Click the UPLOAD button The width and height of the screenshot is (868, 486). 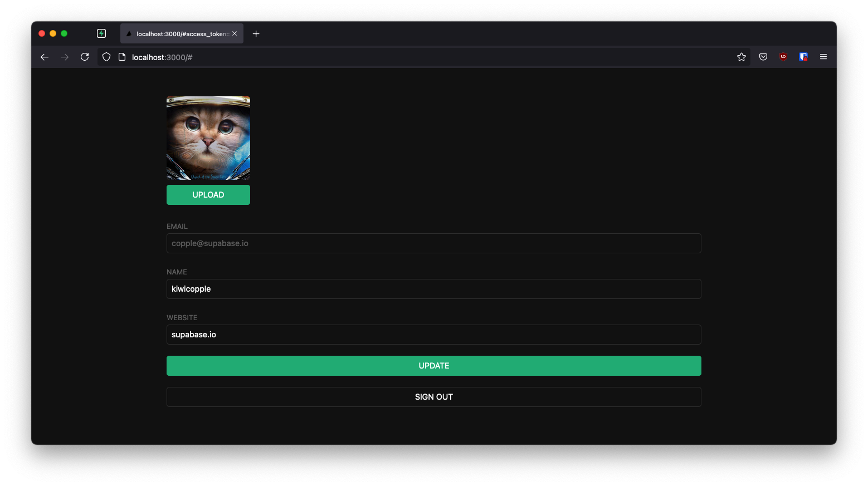click(208, 195)
